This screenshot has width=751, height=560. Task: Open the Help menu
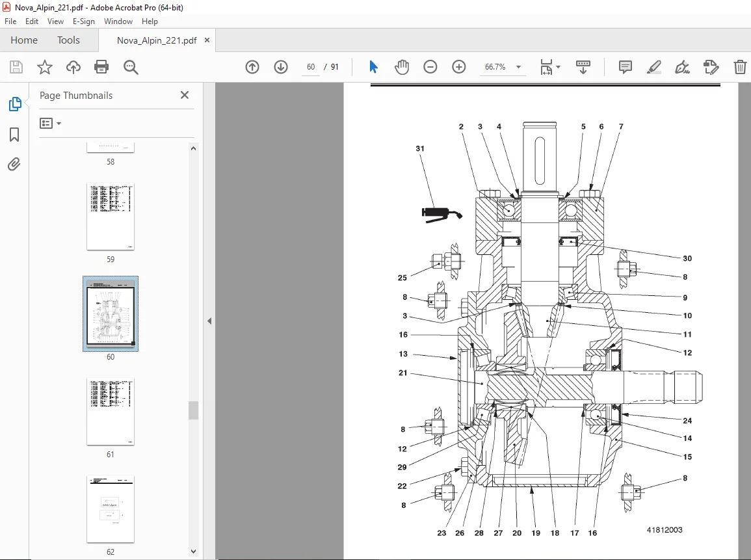[150, 21]
